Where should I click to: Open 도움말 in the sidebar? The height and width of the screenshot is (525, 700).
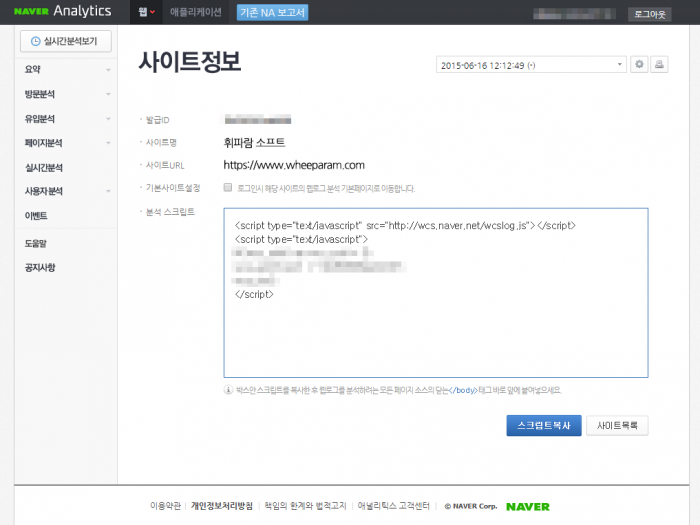(x=36, y=243)
